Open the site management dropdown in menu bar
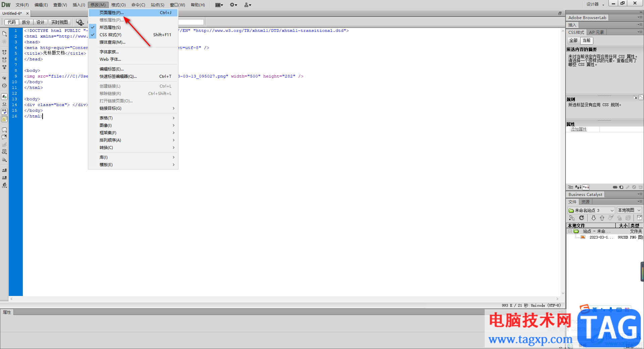This screenshot has height=349, width=644. tap(248, 5)
